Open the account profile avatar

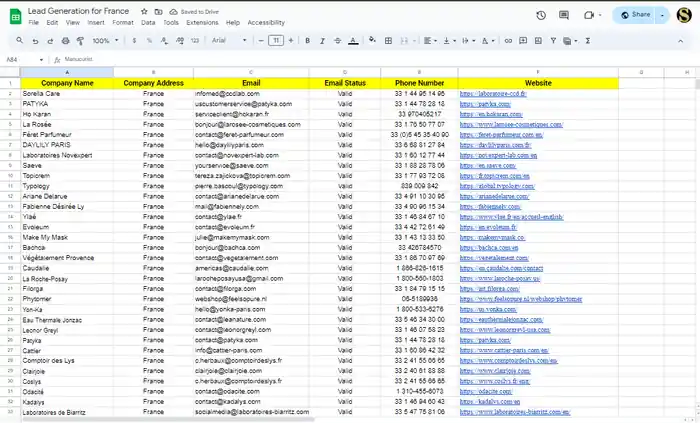coord(684,15)
